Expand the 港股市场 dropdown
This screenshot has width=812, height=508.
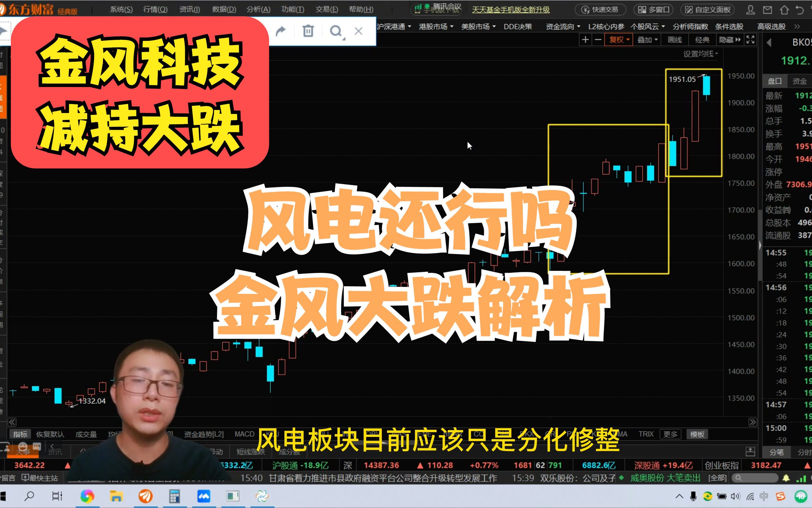[436, 27]
